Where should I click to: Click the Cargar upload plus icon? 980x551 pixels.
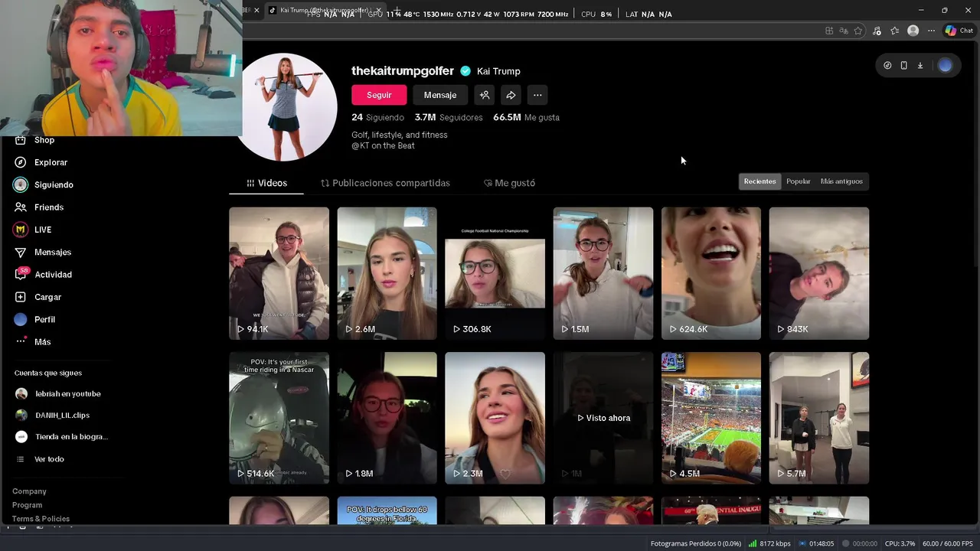pos(21,297)
